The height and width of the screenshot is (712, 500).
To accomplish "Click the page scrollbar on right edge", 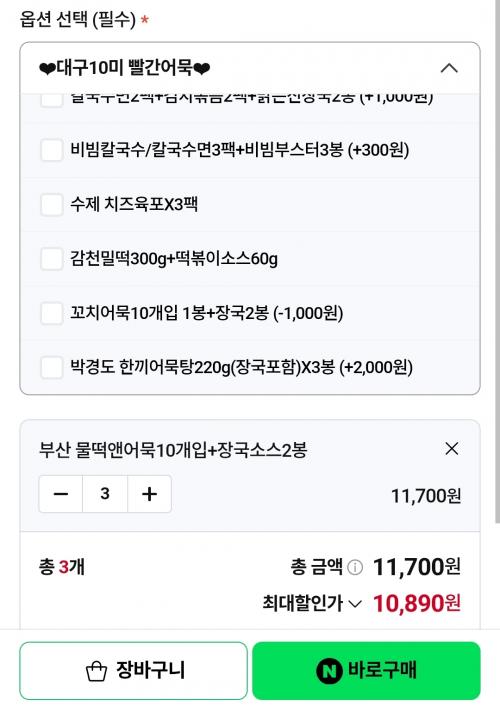I will pyautogui.click(x=497, y=261).
